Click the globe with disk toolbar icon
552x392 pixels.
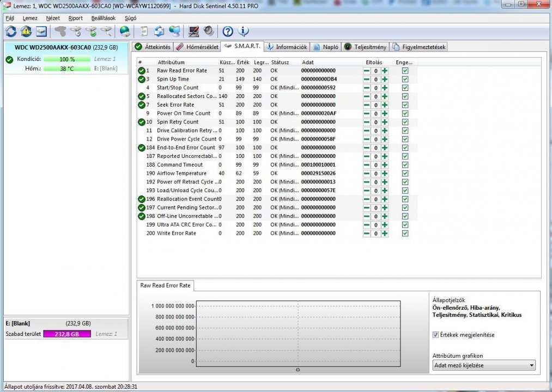(125, 32)
